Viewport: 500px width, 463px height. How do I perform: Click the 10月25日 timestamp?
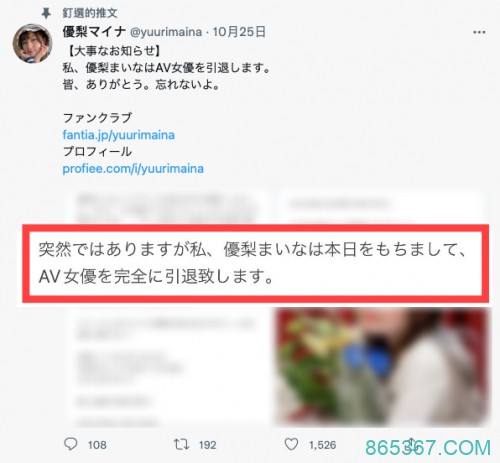tap(239, 32)
